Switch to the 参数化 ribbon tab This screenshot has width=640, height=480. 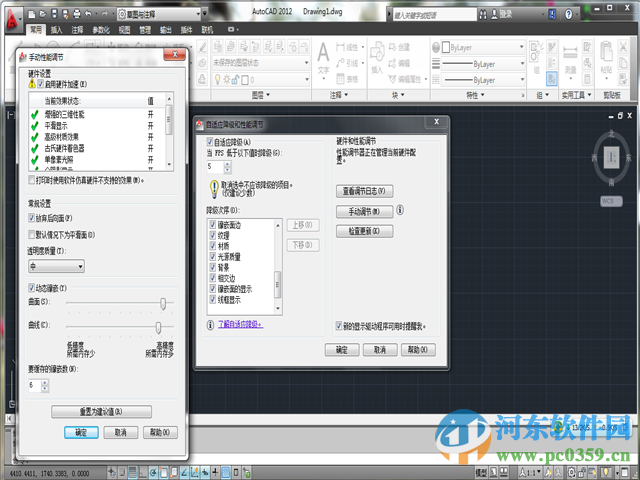coord(101,30)
